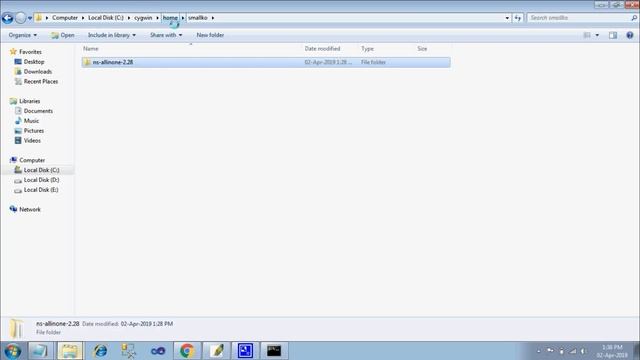Image resolution: width=640 pixels, height=360 pixels.
Task: Click the search magnifier icon
Action: pos(634,18)
